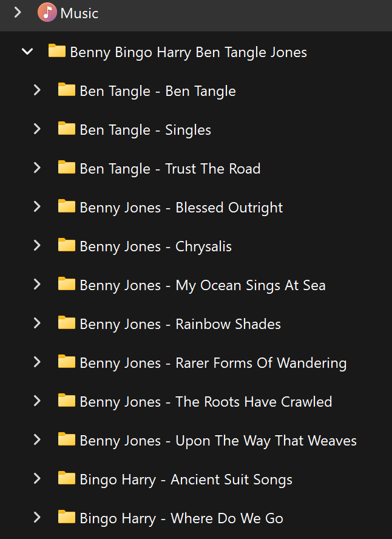The width and height of the screenshot is (392, 539).
Task: Select Bingo Harry - Ancient Suit Songs label
Action: coord(186,480)
